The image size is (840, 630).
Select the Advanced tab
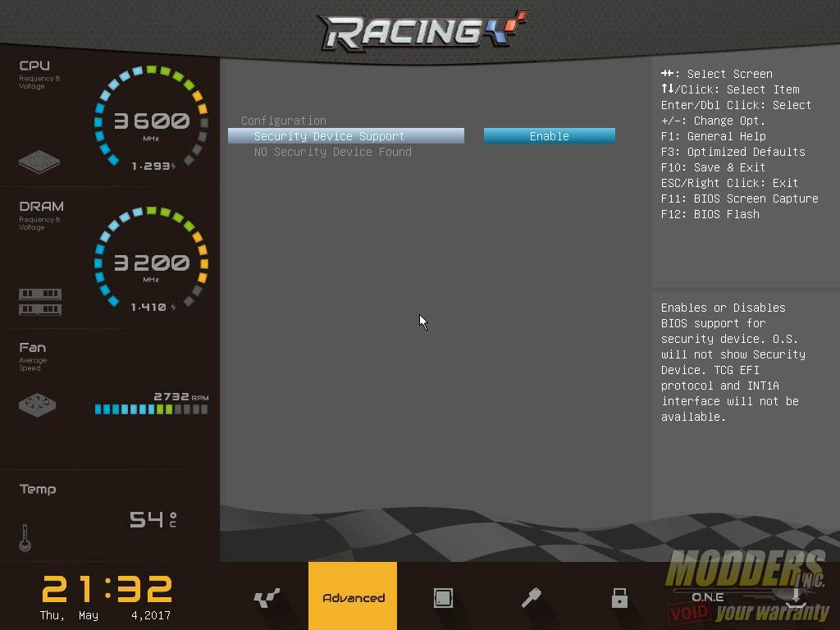(353, 596)
